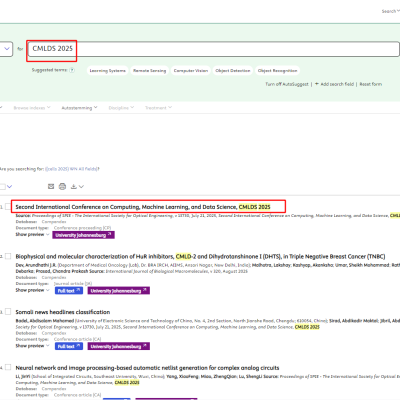Image resolution: width=400 pixels, height=400 pixels.
Task: Open the Treatment filter menu
Action: tap(158, 108)
